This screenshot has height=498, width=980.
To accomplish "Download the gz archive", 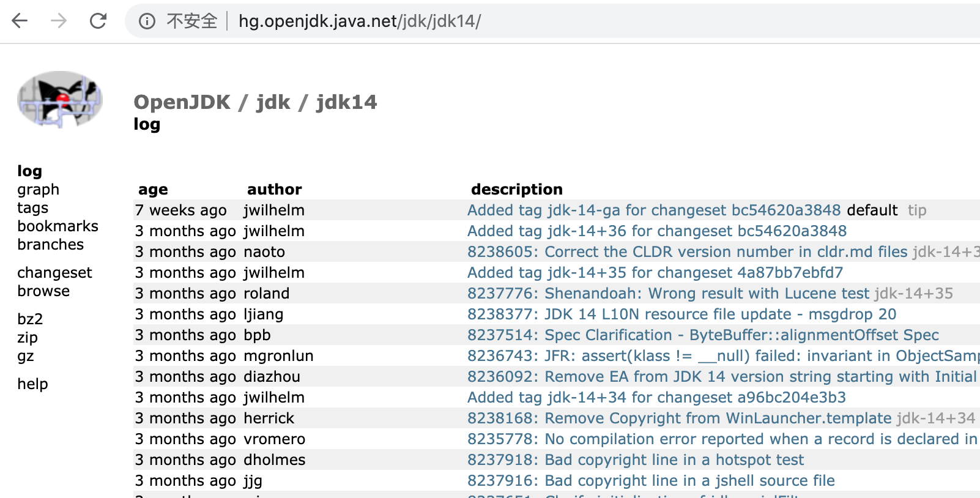I will [x=26, y=356].
